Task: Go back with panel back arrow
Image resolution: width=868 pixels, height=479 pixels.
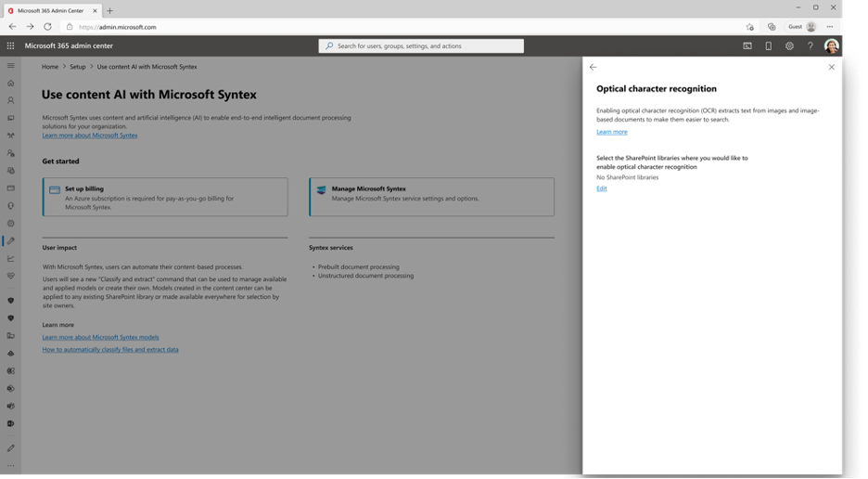Action: (x=594, y=67)
